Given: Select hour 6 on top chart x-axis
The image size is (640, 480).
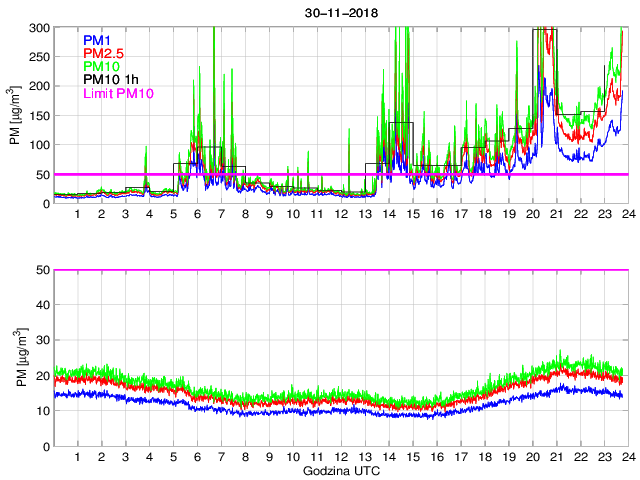Looking at the screenshot, I should 196,214.
